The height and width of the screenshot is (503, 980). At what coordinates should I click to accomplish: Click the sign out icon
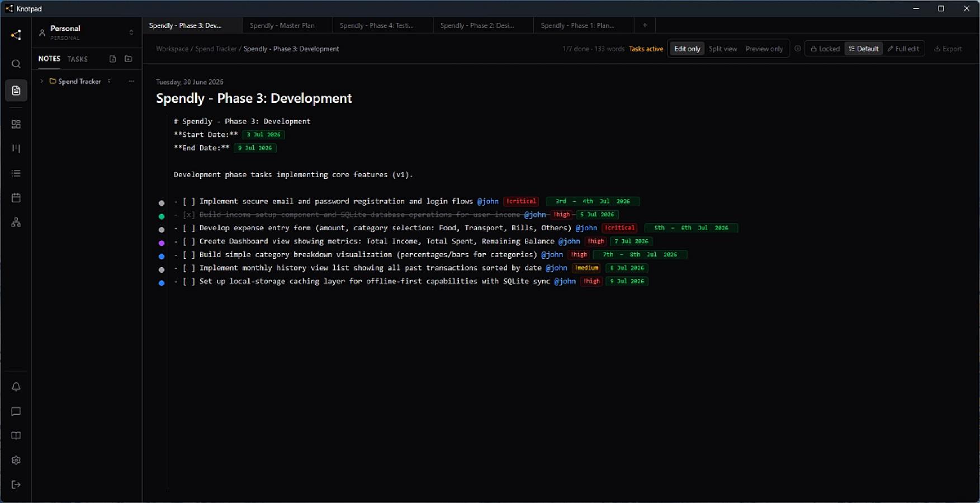[x=16, y=485]
